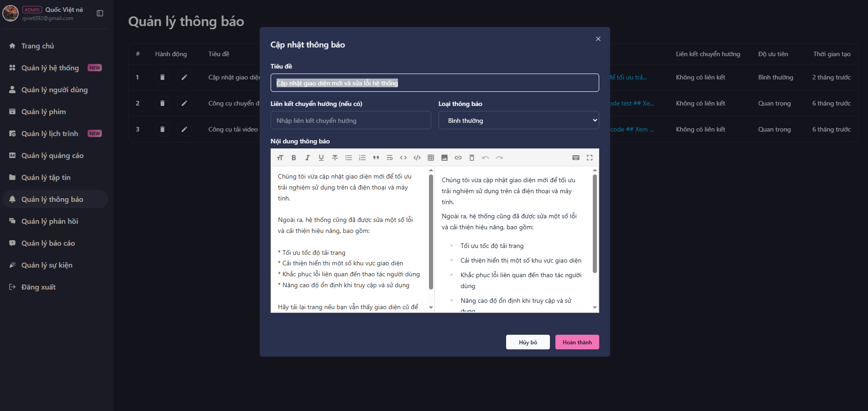This screenshot has width=868, height=411.
Task: Open Quản lý sự kiện menu
Action: point(55,265)
